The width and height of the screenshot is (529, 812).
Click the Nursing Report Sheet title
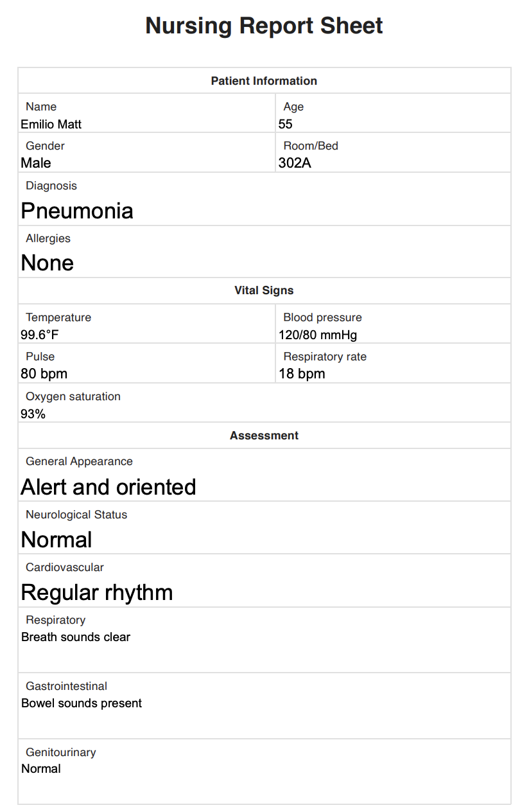point(264,26)
